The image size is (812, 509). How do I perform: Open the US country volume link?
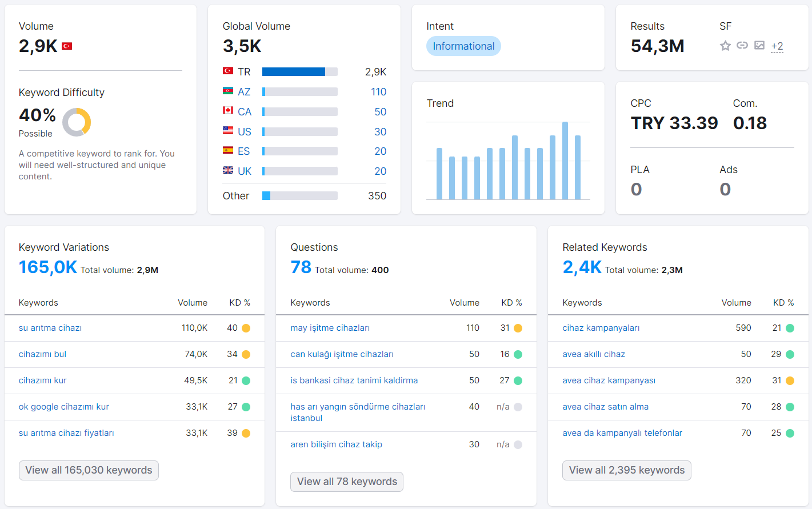[245, 132]
